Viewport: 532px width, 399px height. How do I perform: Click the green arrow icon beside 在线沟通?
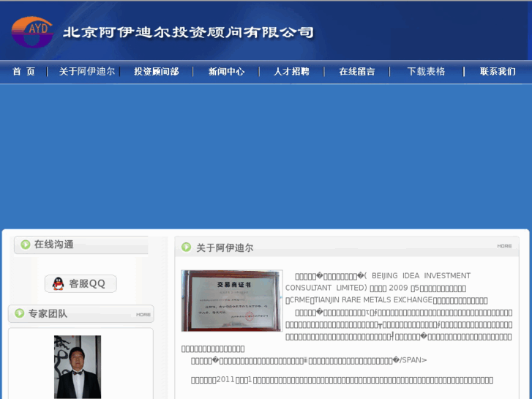click(x=26, y=244)
